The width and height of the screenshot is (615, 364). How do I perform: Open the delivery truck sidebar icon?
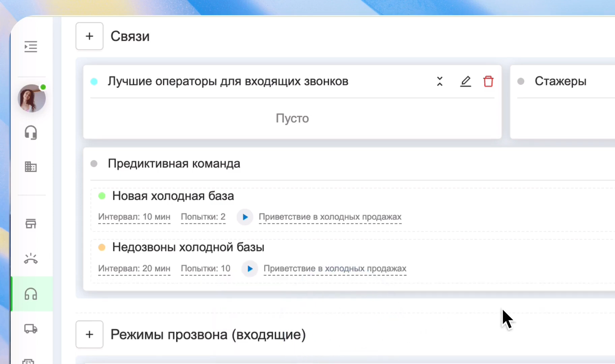click(x=31, y=329)
